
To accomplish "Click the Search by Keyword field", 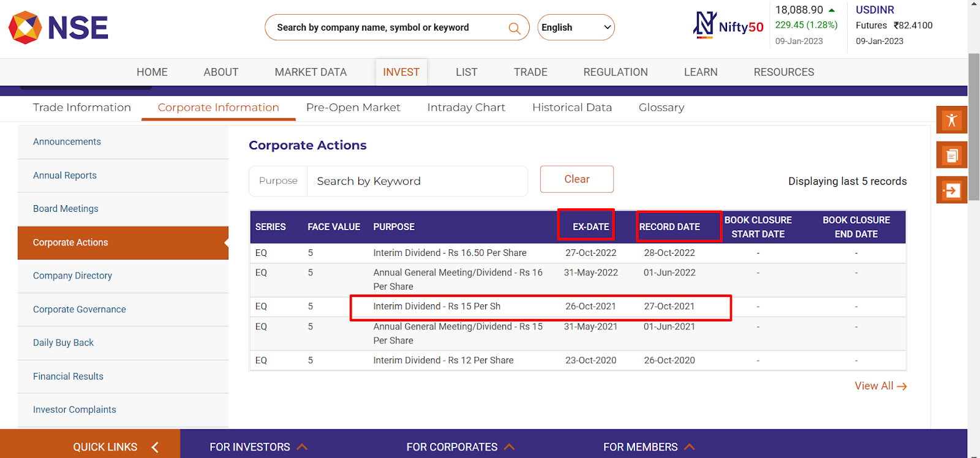I will click(417, 181).
